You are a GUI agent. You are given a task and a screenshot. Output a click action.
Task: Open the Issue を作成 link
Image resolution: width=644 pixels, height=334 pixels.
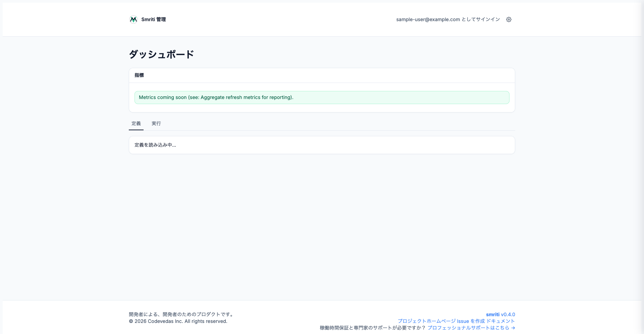471,321
